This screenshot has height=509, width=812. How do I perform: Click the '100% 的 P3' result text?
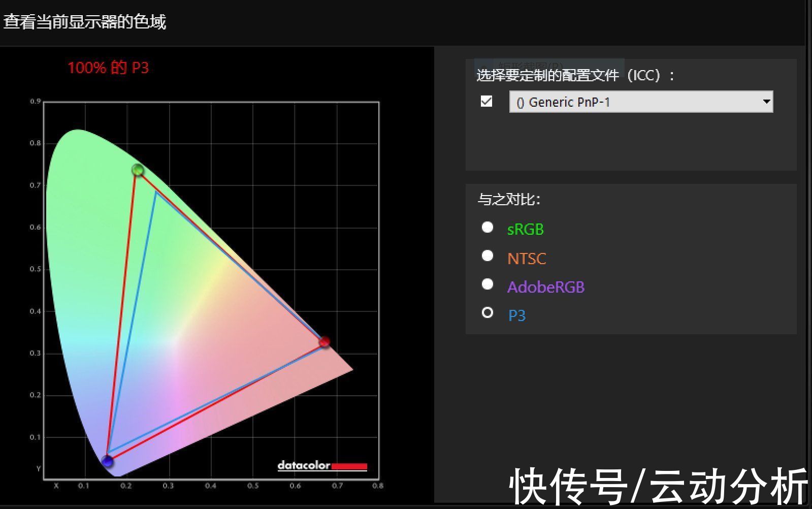click(x=108, y=68)
